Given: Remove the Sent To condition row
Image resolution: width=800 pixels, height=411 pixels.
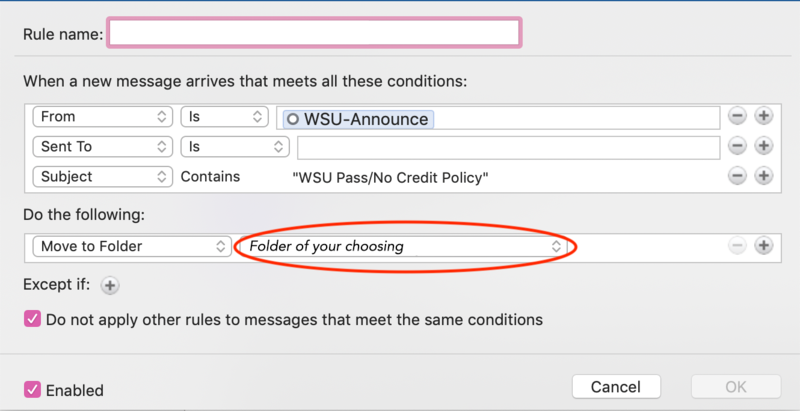Looking at the screenshot, I should tap(737, 146).
